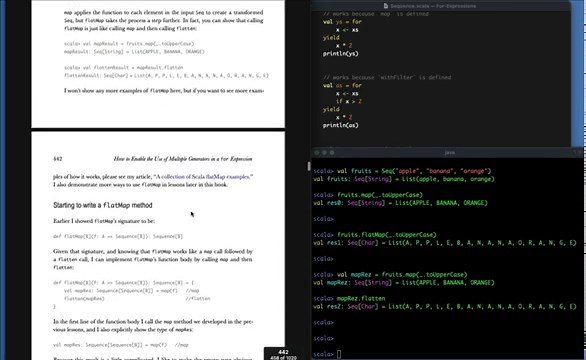Click the 'val res2: Seq[Char]' output line
586x360 pixels.
(x=445, y=307)
